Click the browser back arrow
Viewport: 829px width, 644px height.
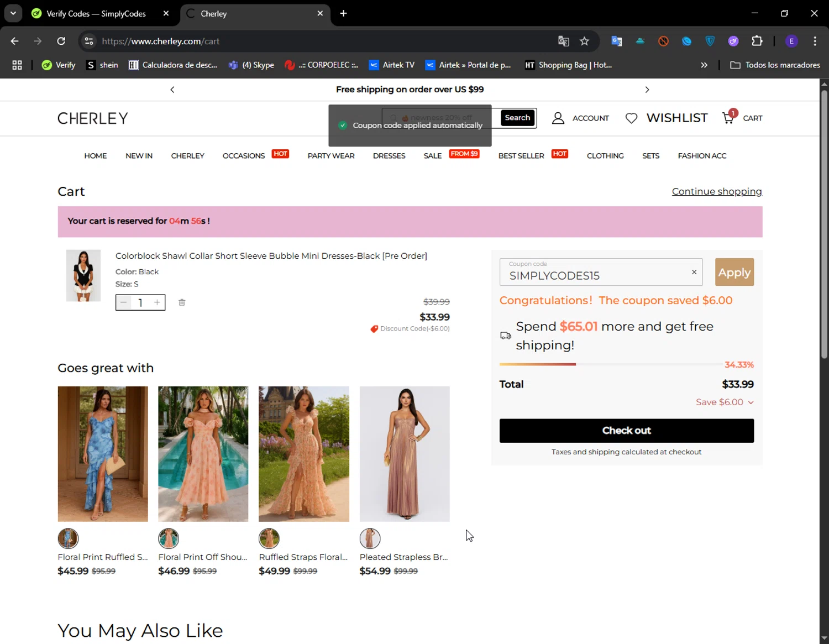pos(15,41)
